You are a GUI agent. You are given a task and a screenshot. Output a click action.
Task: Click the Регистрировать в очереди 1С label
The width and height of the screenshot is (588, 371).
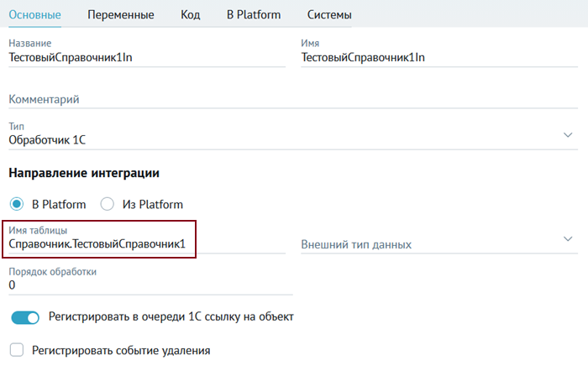coord(171,316)
